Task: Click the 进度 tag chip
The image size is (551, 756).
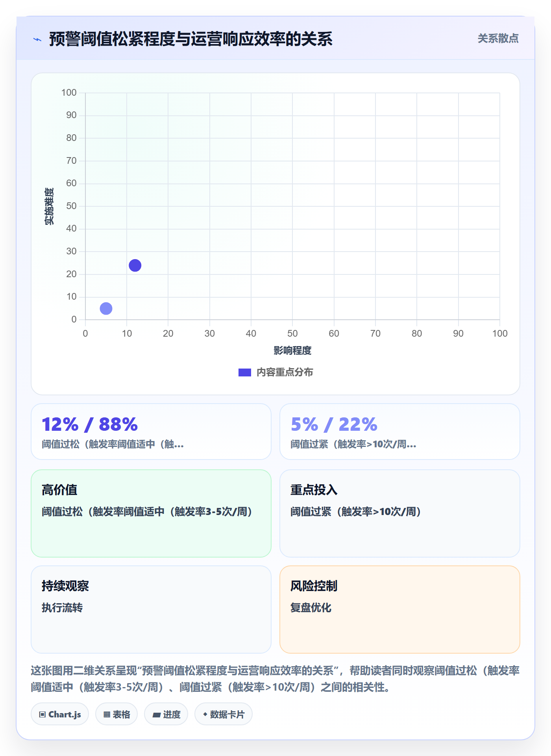Action: [x=166, y=714]
